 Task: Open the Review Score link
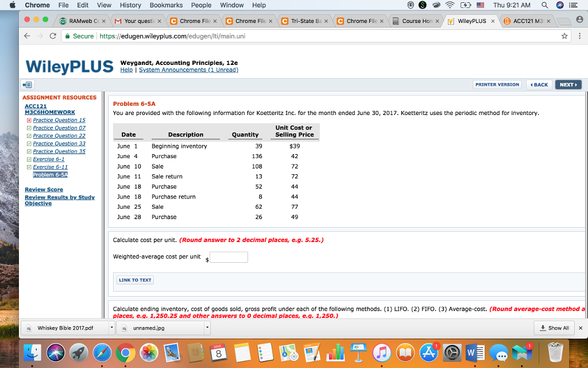pos(44,190)
